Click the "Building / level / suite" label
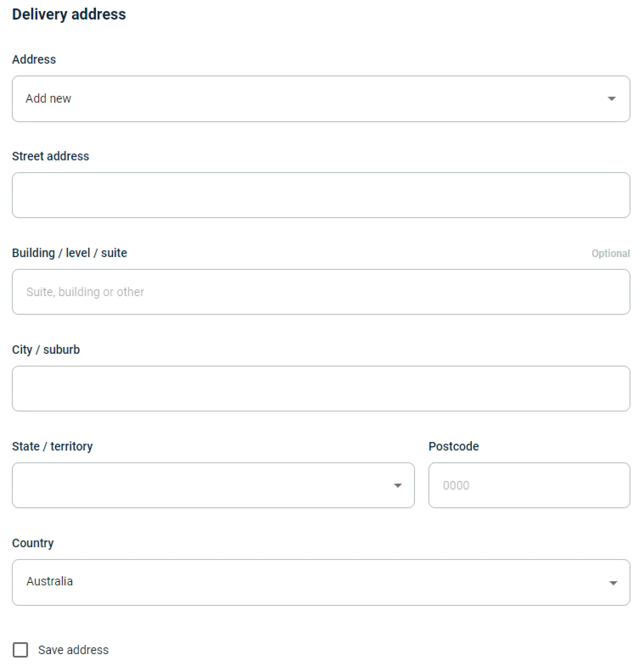Viewport: 644px width, 666px height. point(70,253)
